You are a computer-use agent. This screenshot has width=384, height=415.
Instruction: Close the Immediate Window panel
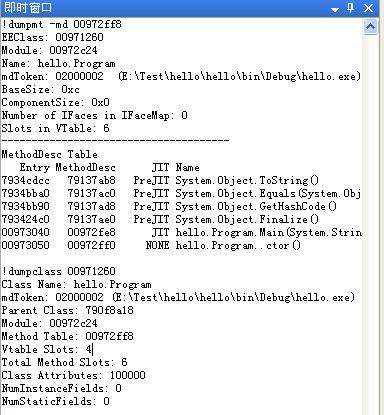pyautogui.click(x=368, y=8)
